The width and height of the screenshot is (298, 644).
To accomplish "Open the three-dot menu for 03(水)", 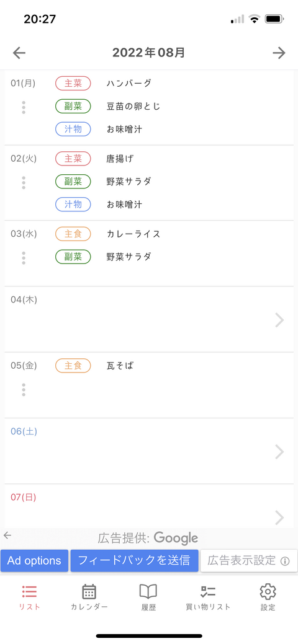I will tap(24, 257).
